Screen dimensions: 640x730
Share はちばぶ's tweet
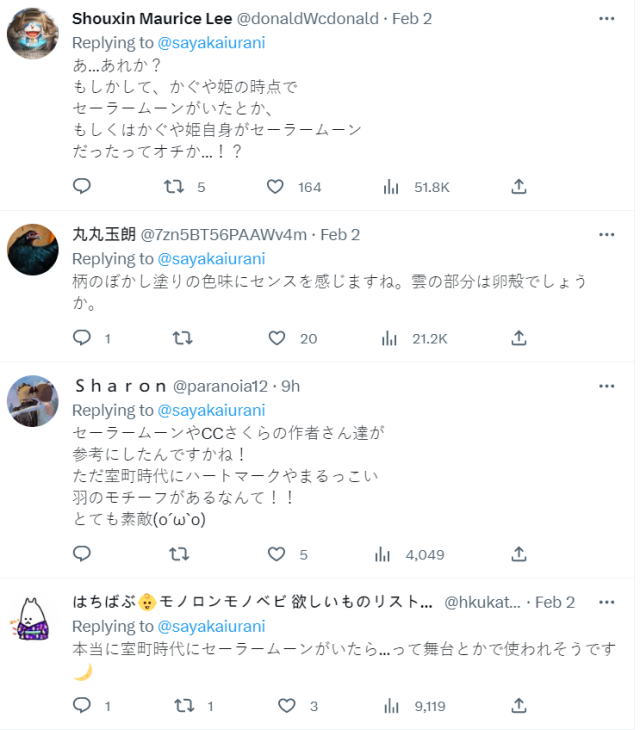pos(519,705)
